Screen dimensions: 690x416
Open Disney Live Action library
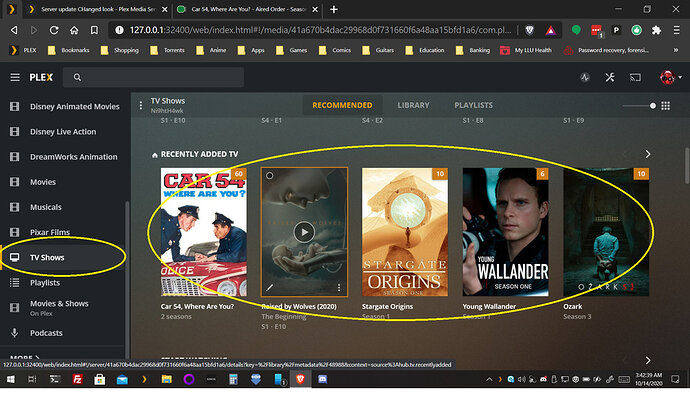click(x=65, y=132)
